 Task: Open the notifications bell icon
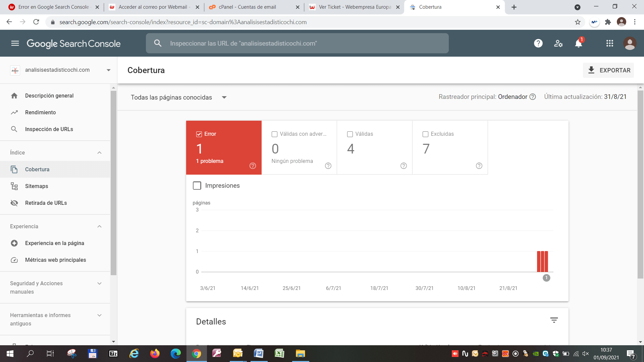coord(579,43)
